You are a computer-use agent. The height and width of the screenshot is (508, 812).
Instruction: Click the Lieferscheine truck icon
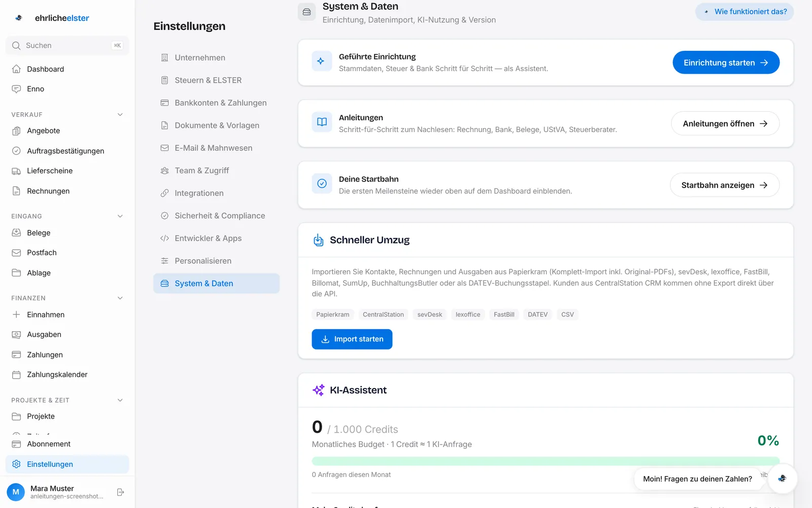point(16,171)
